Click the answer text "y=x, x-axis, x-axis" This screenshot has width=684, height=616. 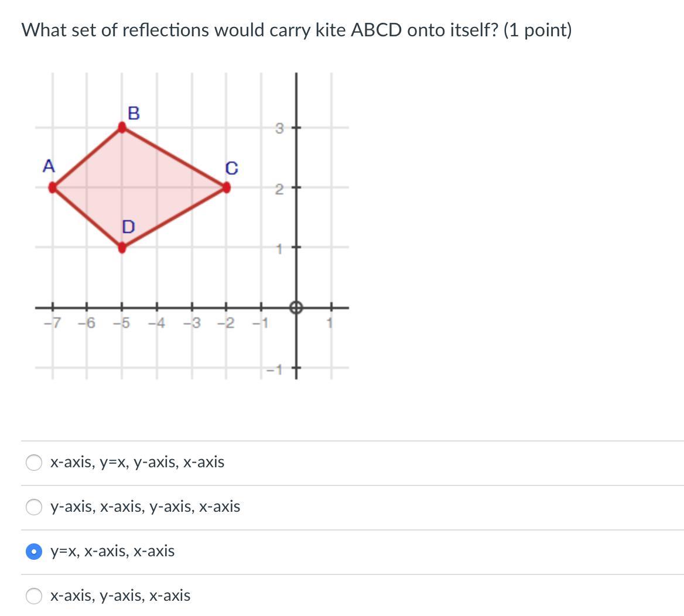pyautogui.click(x=112, y=552)
